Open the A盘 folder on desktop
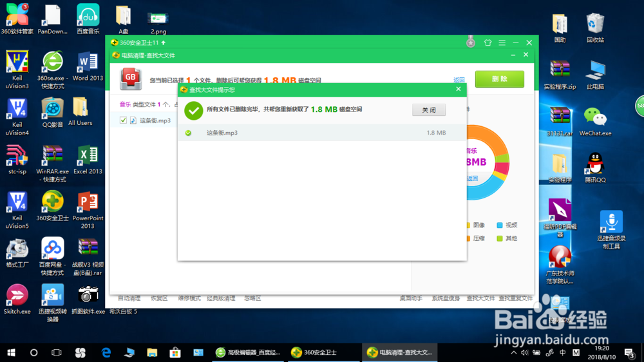 tap(123, 20)
